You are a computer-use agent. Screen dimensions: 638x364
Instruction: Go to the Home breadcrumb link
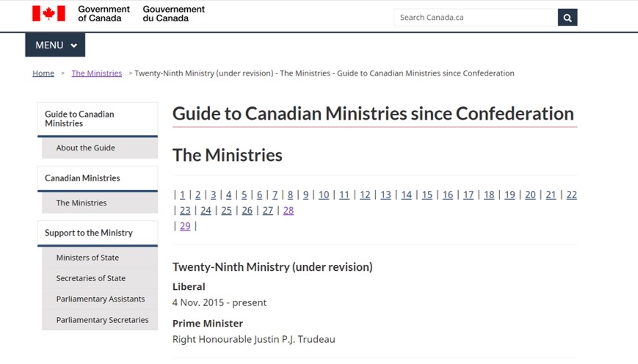[x=43, y=73]
